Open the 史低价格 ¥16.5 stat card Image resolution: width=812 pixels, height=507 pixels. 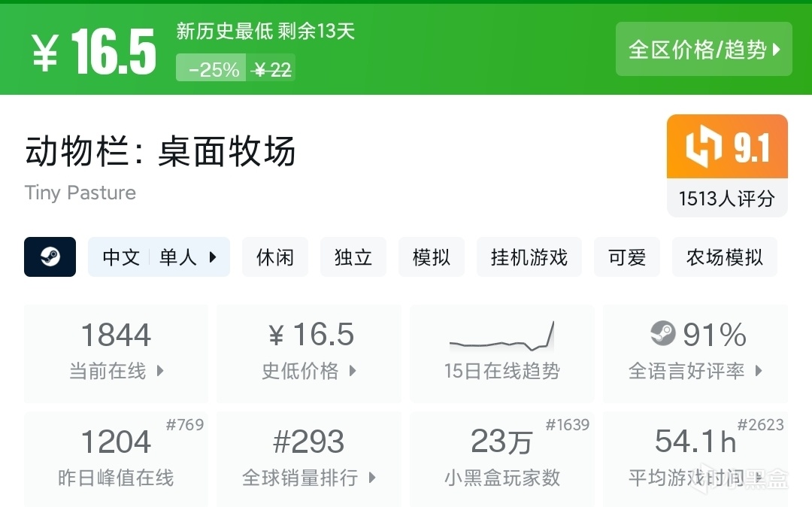pos(309,354)
